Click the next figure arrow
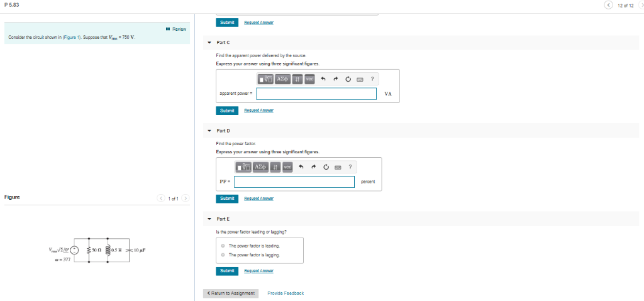The image size is (644, 301). (186, 199)
